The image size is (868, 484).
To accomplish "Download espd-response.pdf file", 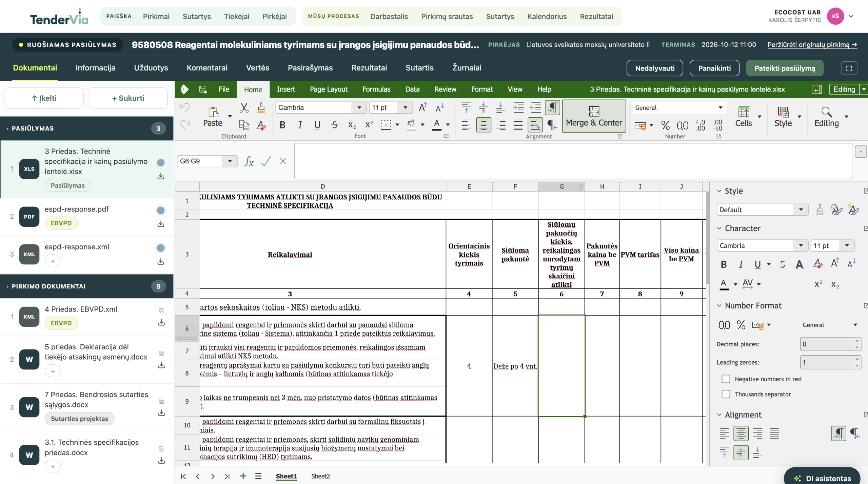I will click(161, 224).
